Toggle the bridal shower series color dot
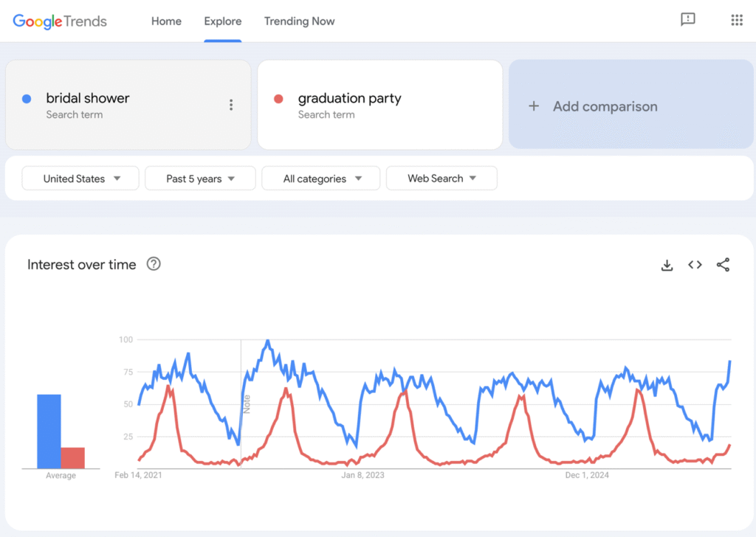The width and height of the screenshot is (756, 537). (x=27, y=97)
